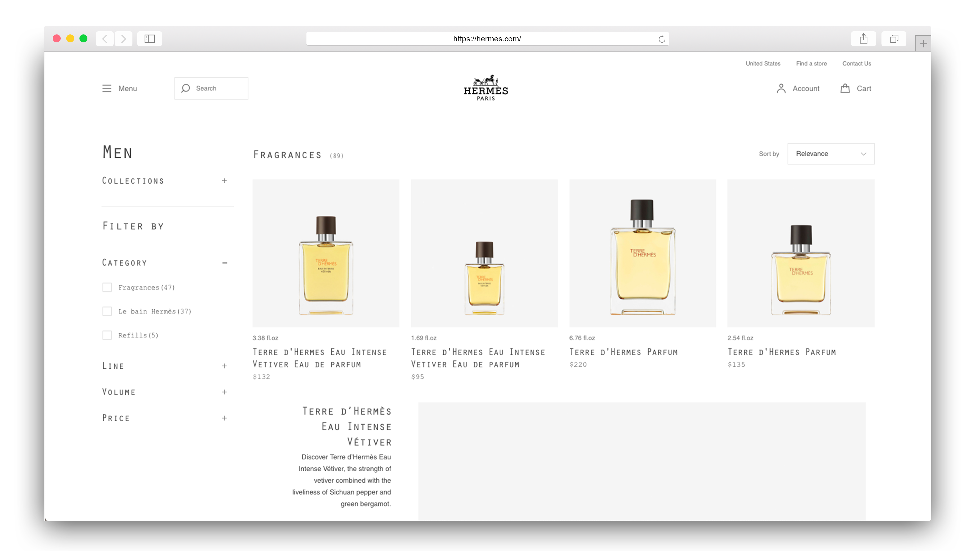Click the $135 Terre d'Hermes Parfum title

click(x=782, y=352)
